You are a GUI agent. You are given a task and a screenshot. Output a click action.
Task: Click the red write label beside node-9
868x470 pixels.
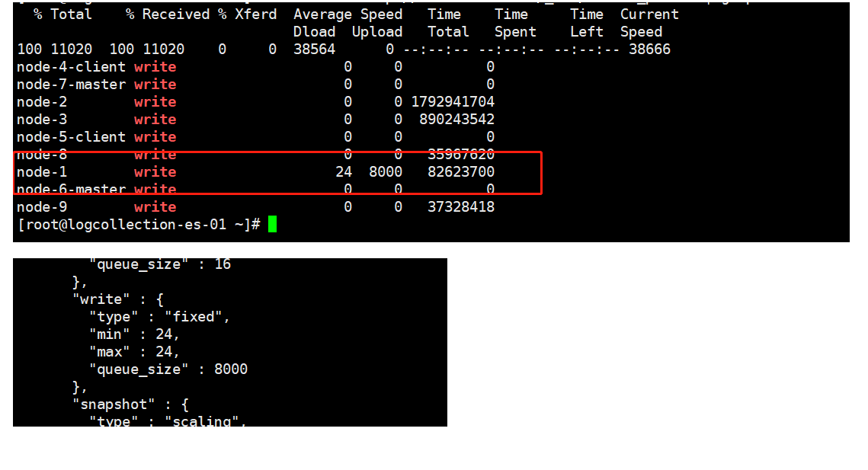pos(155,207)
